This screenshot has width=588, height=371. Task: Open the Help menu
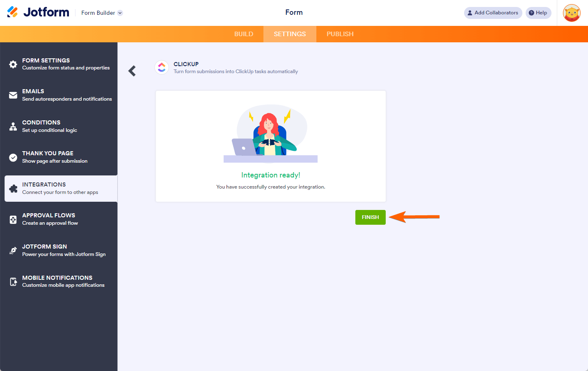coord(538,13)
